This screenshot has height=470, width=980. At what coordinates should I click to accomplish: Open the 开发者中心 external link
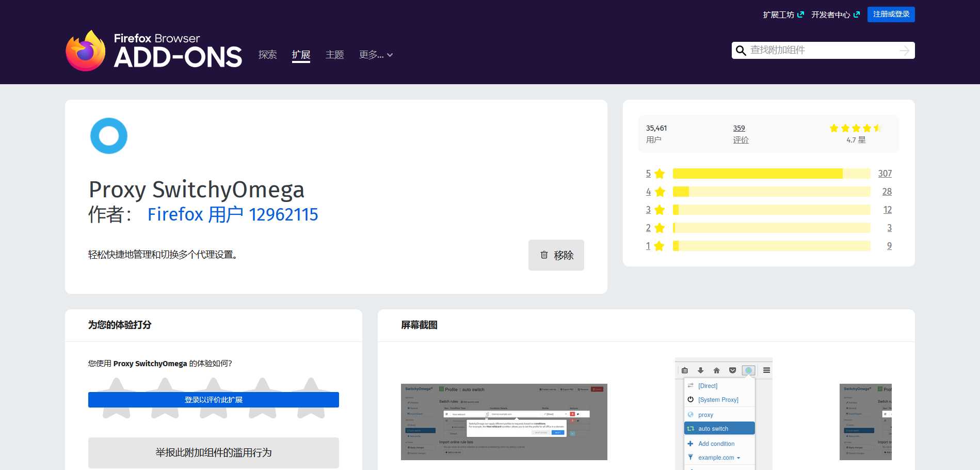[x=836, y=14]
